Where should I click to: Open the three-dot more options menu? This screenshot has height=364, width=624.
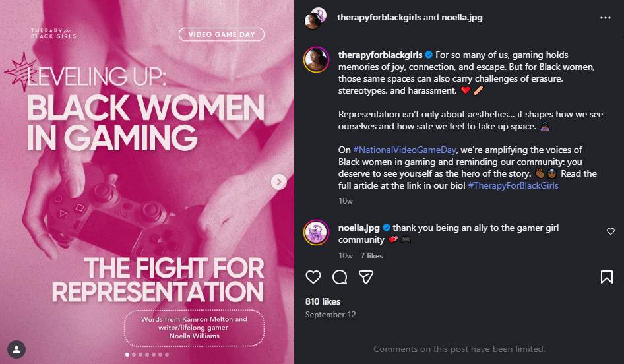click(606, 18)
